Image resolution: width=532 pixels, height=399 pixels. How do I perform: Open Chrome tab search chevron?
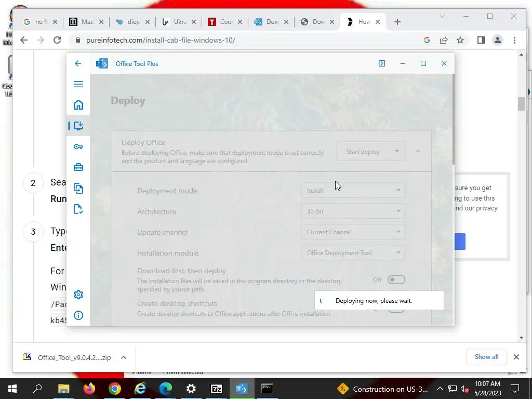442,16
